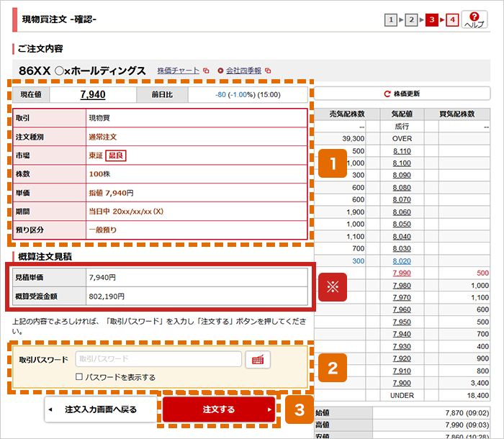
Task: Click the 高値 7,990 (09:03) value
Action: [467, 425]
